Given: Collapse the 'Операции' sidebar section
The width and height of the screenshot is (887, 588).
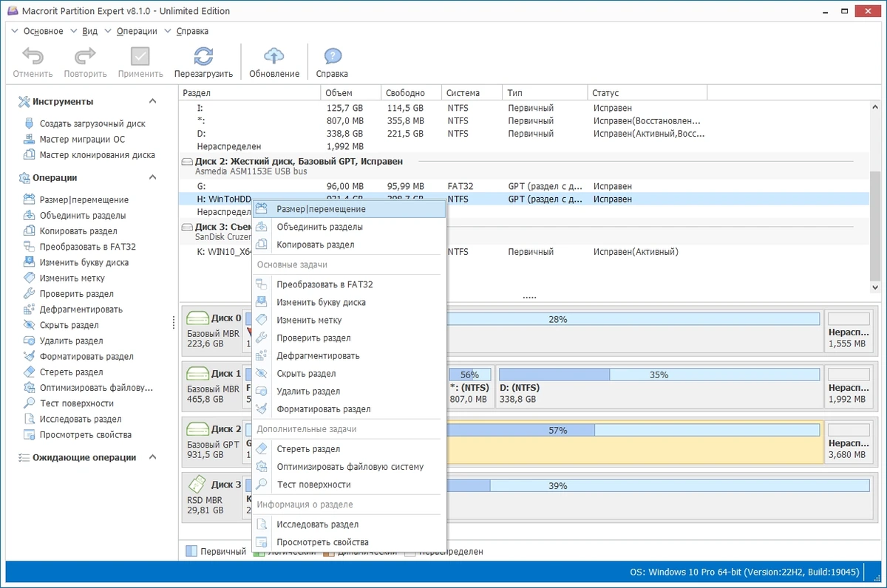Looking at the screenshot, I should (x=152, y=177).
